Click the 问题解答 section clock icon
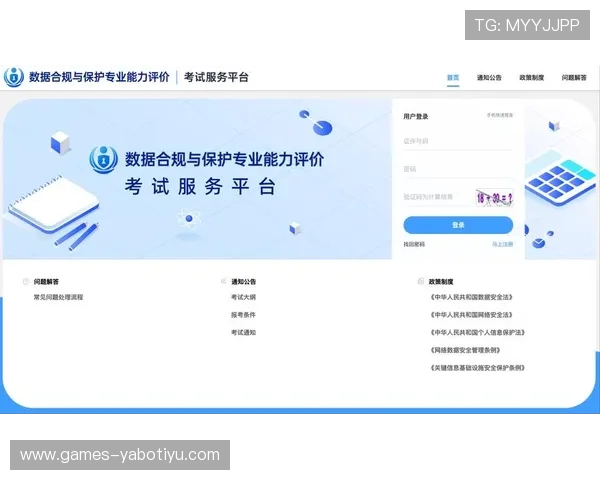This screenshot has width=600, height=480. 26,282
